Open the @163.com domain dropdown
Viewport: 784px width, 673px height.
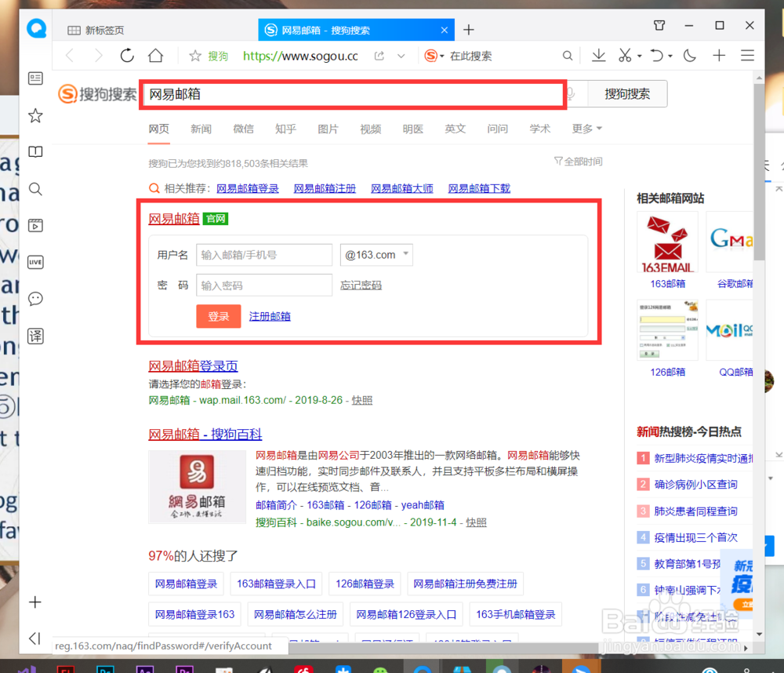(376, 255)
